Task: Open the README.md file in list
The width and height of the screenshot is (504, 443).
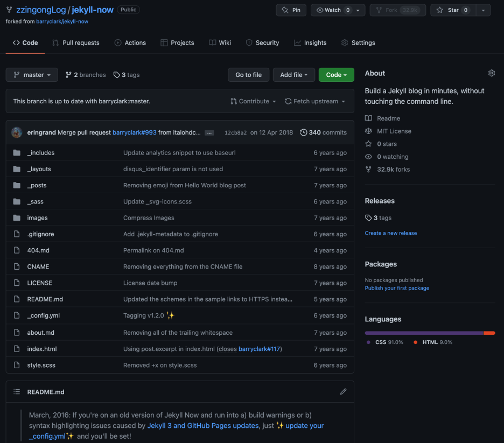Action: 45,299
